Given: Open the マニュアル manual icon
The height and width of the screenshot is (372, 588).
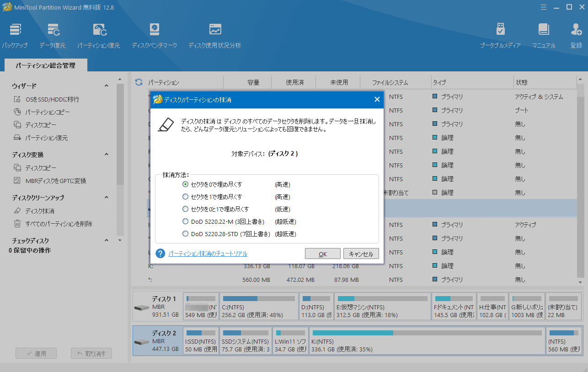Looking at the screenshot, I should (544, 36).
